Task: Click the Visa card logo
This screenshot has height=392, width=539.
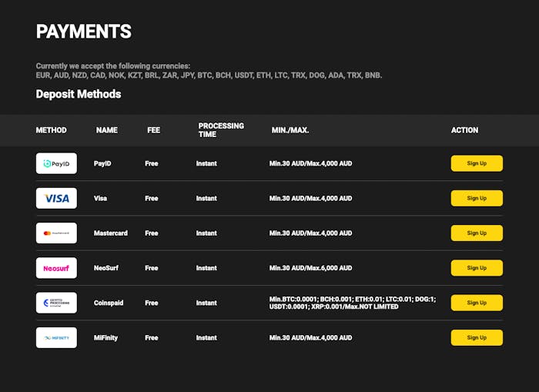Action: 56,198
